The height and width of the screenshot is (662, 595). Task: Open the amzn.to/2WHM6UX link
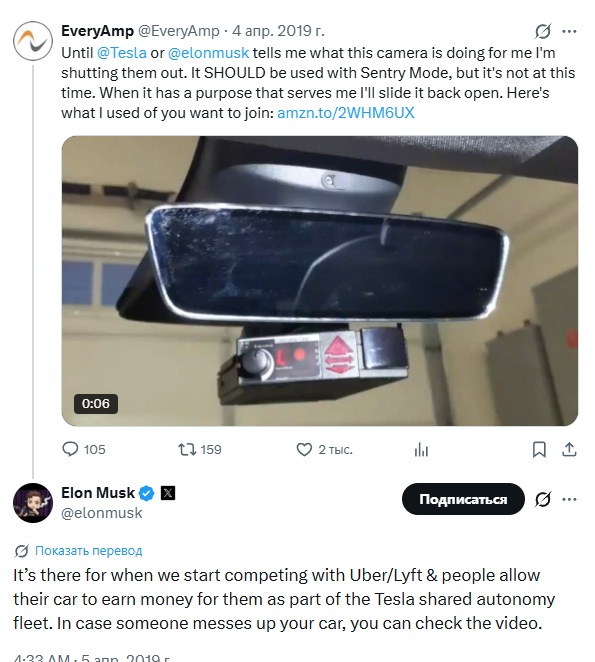[345, 113]
